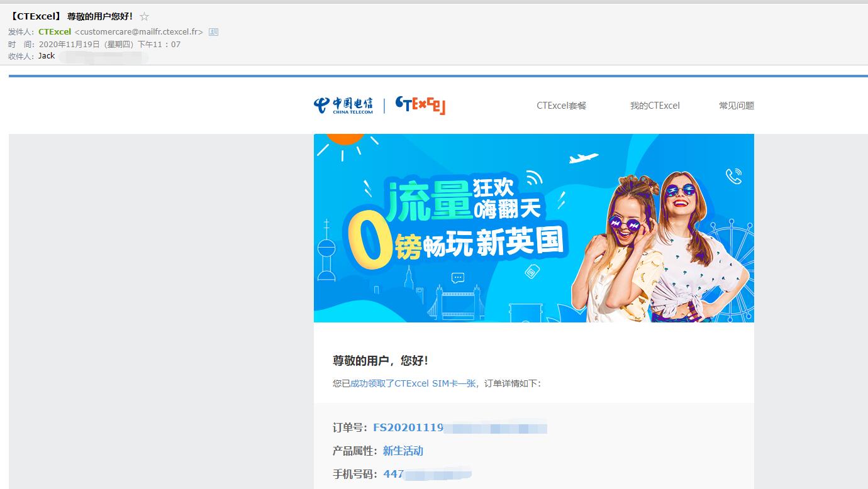This screenshot has height=489, width=868.
Task: Click the 成功领取了CTExcel SIM卡一张 text
Action: tap(413, 383)
